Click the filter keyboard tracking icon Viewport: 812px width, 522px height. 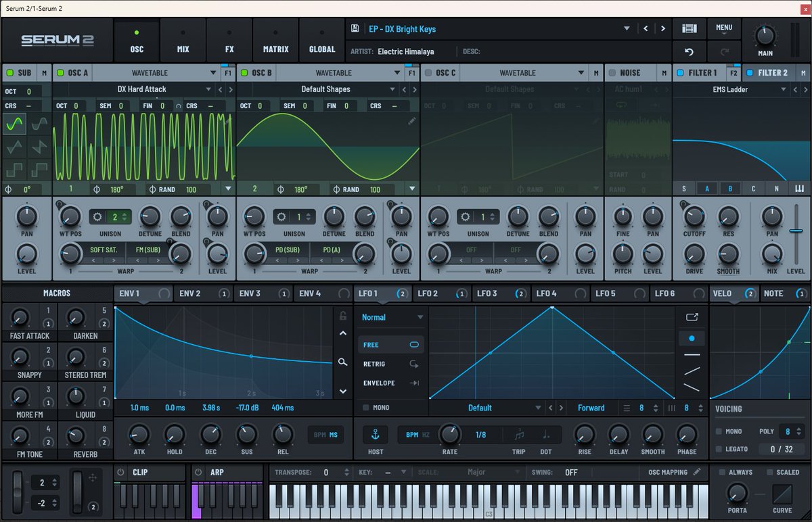pyautogui.click(x=799, y=189)
